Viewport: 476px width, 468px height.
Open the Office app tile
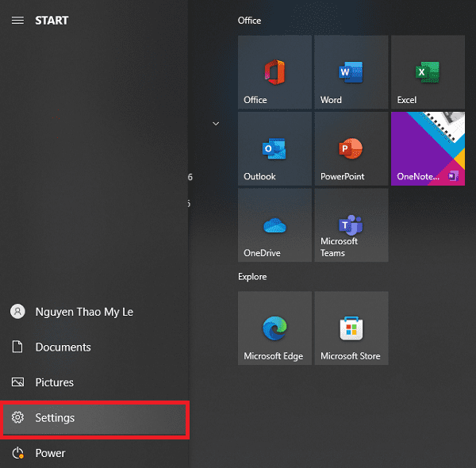(x=274, y=72)
